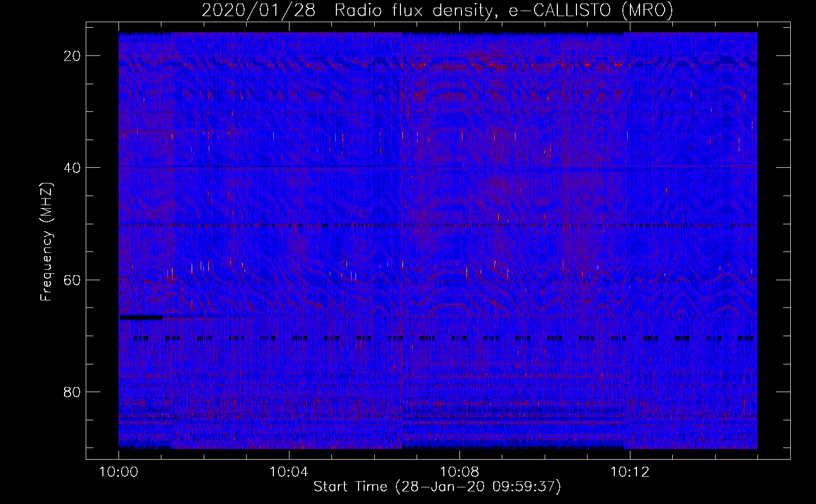Click the 10:08 time tick label
This screenshot has width=816, height=504.
point(459,472)
